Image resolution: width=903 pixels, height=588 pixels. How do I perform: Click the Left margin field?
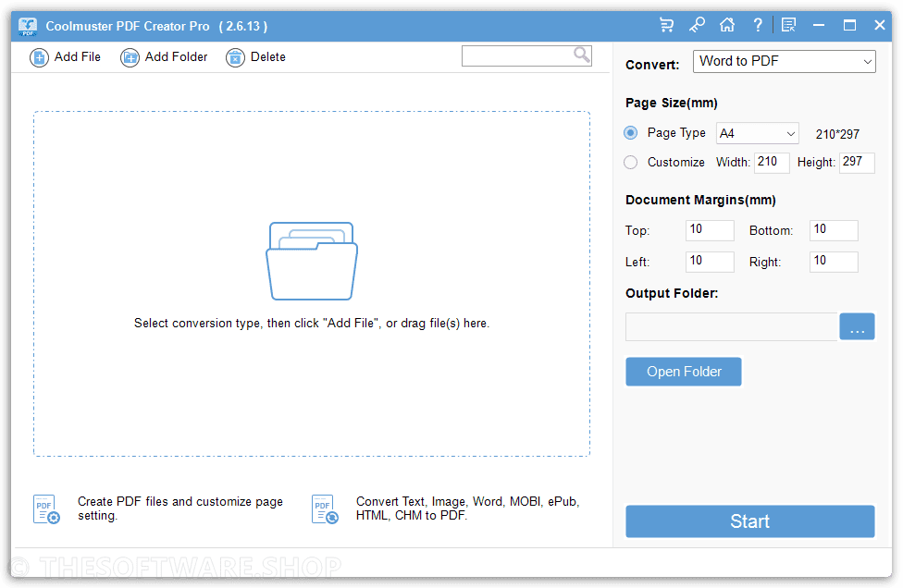coord(710,262)
